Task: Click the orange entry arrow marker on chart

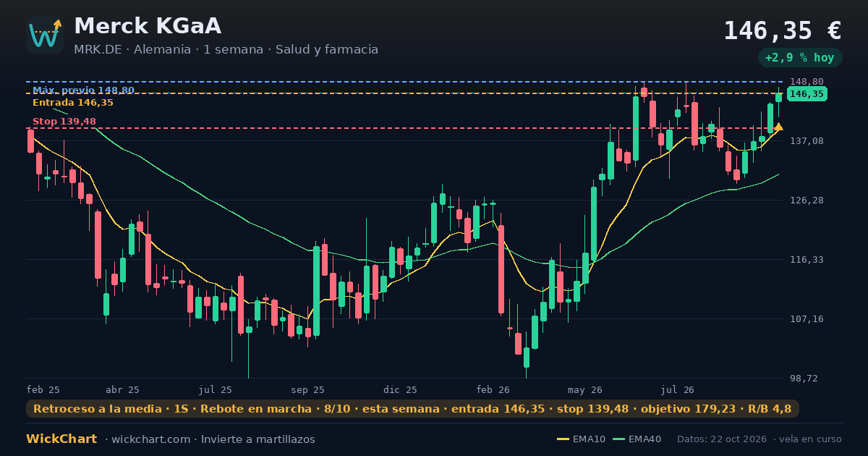Action: pos(778,127)
